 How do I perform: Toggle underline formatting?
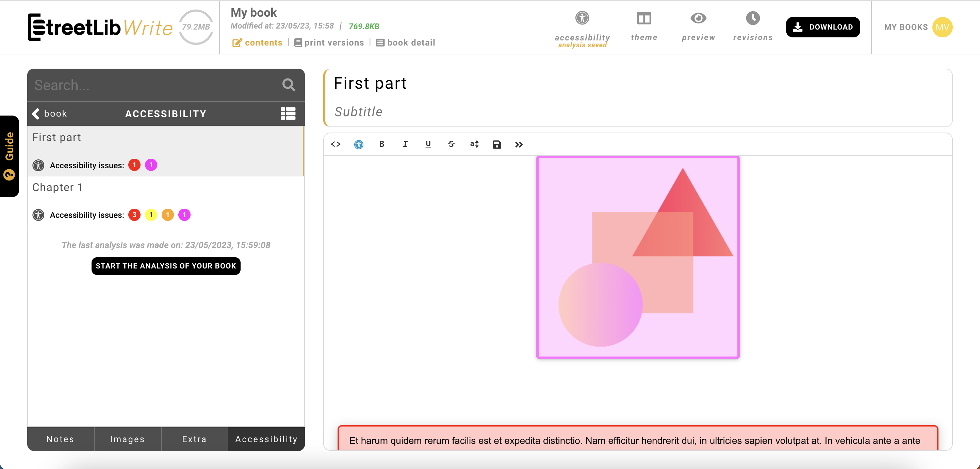428,144
